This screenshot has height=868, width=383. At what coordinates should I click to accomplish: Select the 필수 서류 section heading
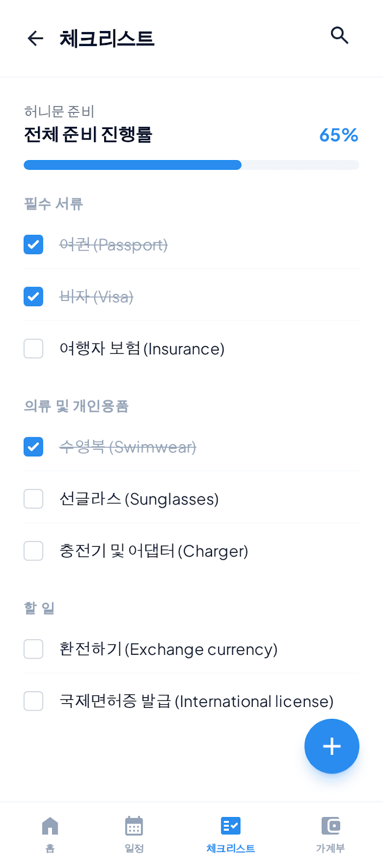52,203
